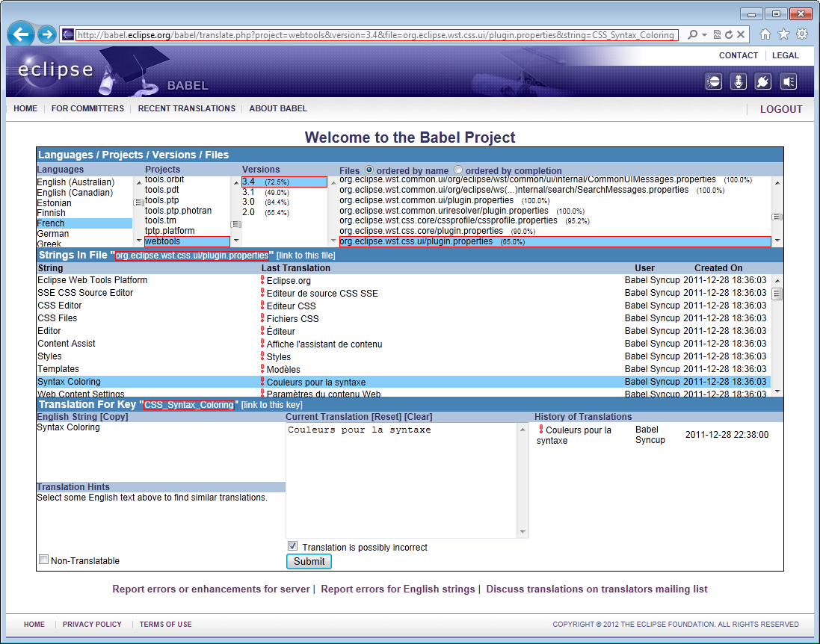Click the microphone icon in Eclipse header
Screen dimensions: 820x644
click(x=739, y=81)
